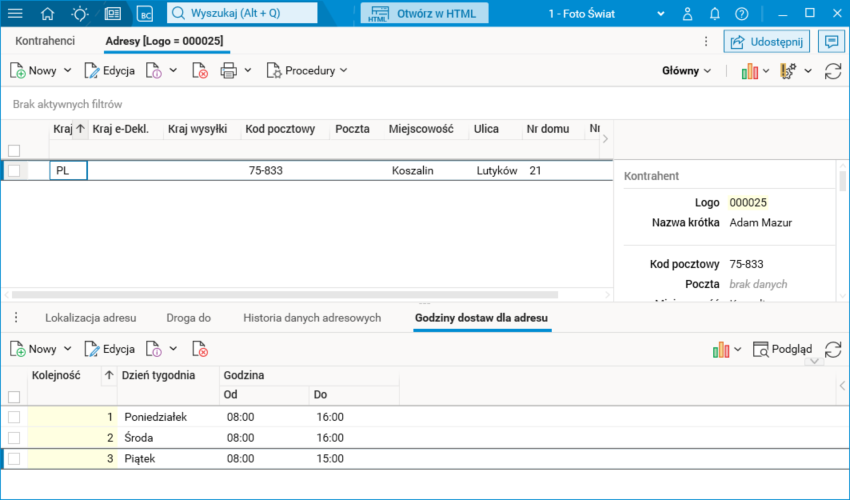Open the three-dot menu left of Lokalizacja adresu
This screenshot has height=500, width=850.
point(16,318)
